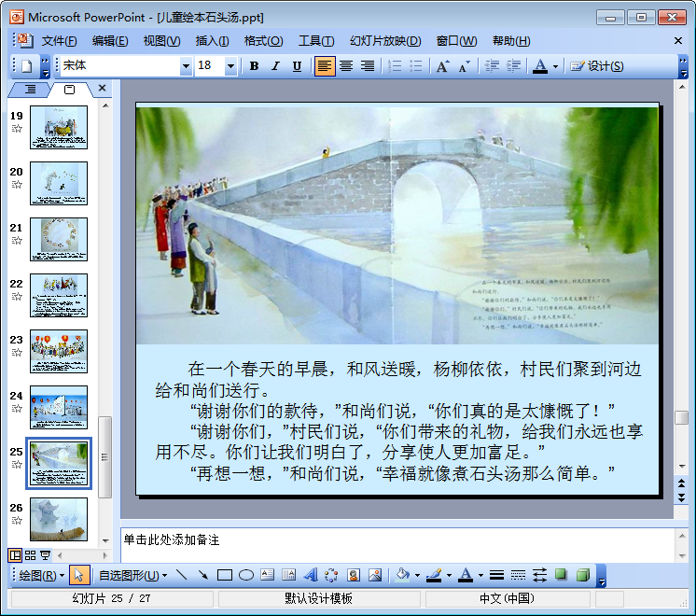Choose Line Style icon
This screenshot has height=616, width=696.
tap(496, 575)
